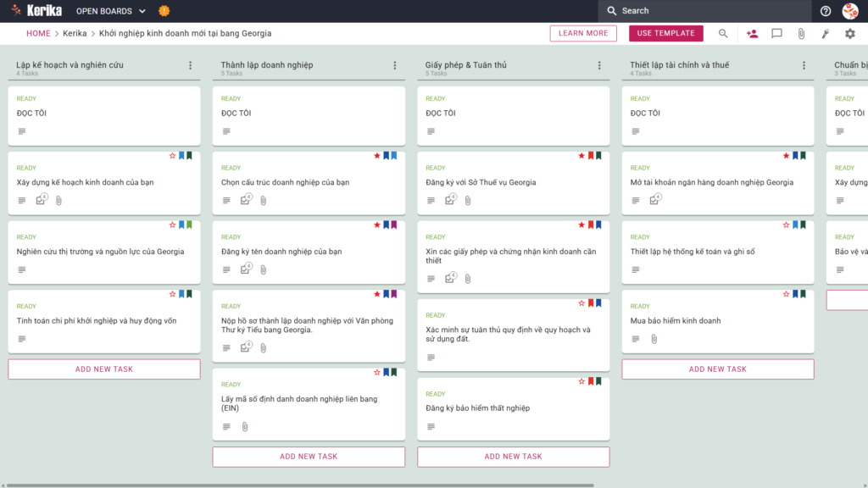Toggle the star on the 'Mở tài khoản ngân hàng' card
The width and height of the screenshot is (868, 488).
point(786,156)
